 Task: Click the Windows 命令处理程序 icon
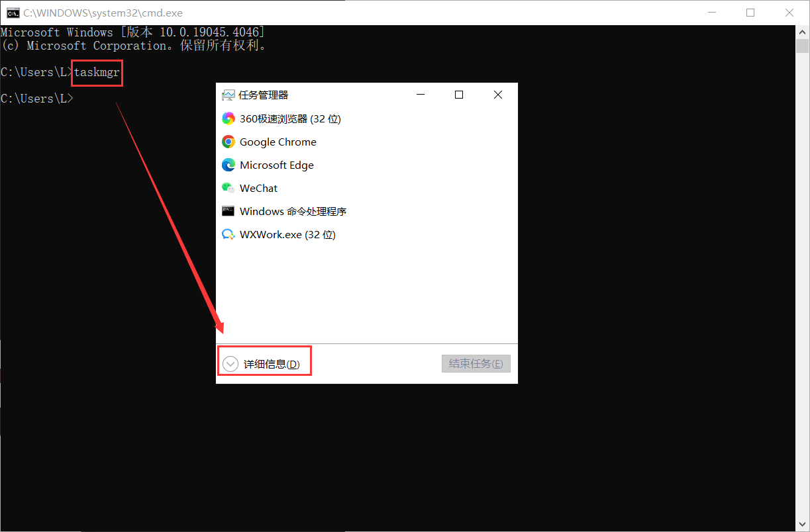tap(228, 211)
